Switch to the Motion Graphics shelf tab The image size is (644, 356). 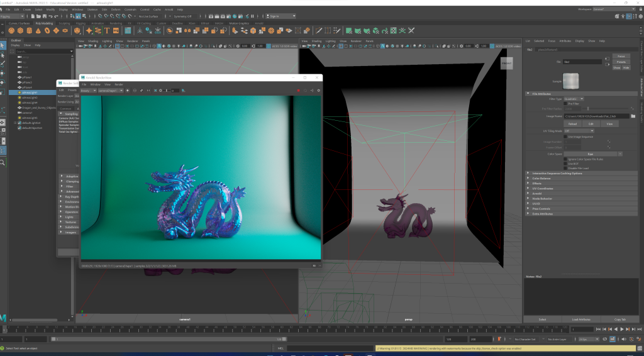[239, 23]
